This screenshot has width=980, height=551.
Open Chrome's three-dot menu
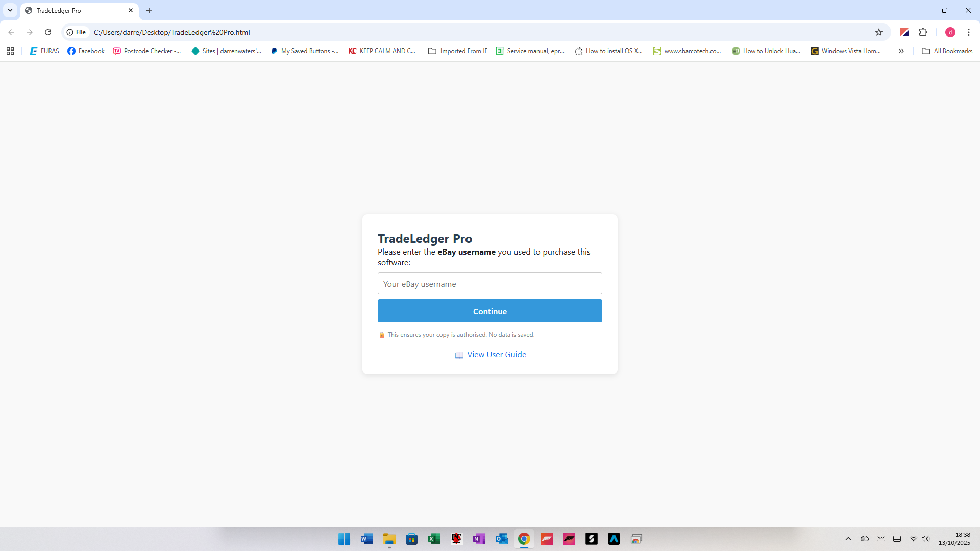point(968,32)
